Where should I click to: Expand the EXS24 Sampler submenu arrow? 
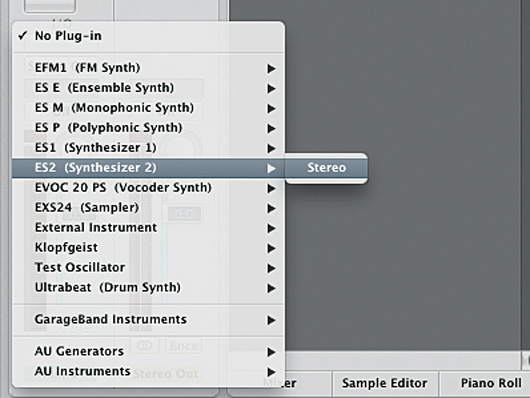271,208
